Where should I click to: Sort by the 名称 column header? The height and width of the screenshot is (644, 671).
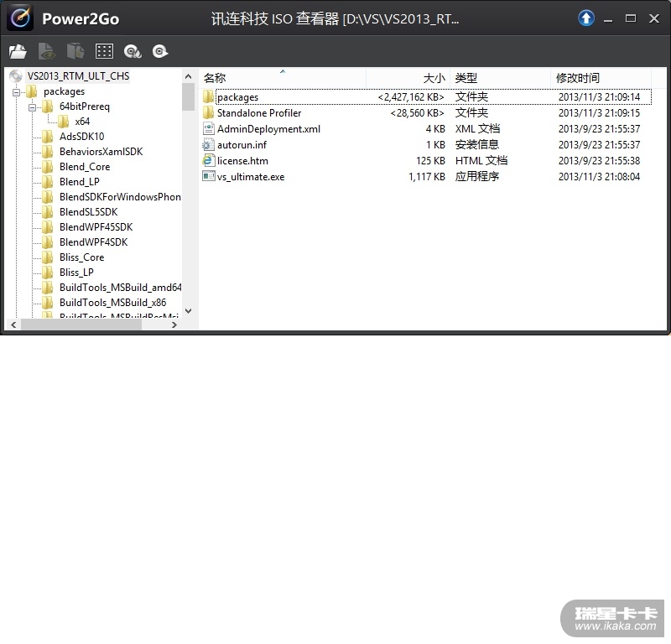pos(283,78)
